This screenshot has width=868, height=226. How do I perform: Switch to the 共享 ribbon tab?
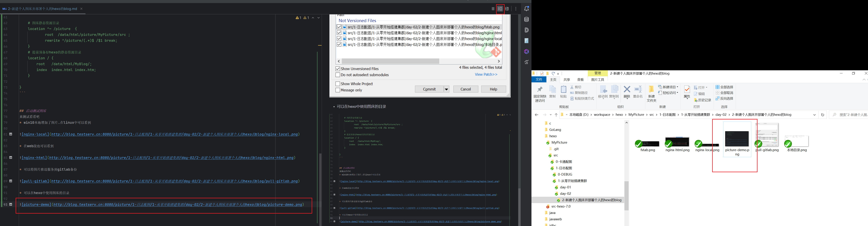tap(567, 80)
